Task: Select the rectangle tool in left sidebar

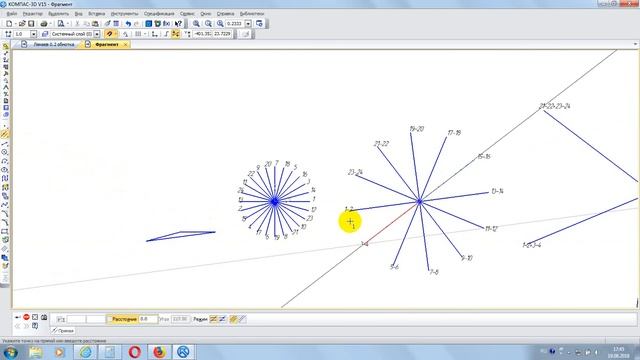Action: (5, 231)
